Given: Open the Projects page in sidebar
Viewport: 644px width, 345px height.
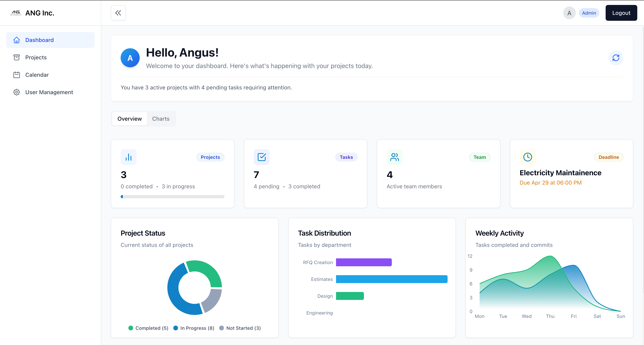Looking at the screenshot, I should (36, 58).
